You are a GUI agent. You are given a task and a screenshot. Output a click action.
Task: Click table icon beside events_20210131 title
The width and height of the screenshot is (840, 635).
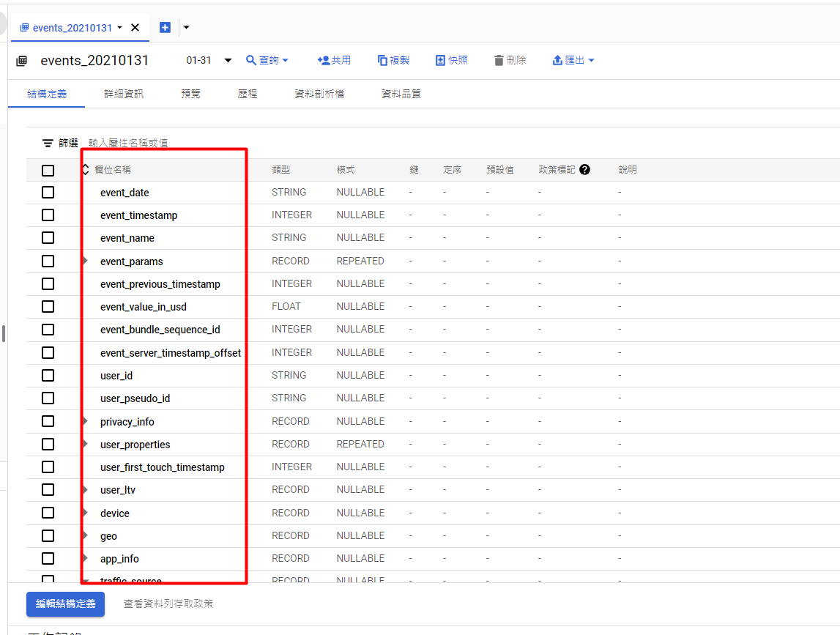22,61
